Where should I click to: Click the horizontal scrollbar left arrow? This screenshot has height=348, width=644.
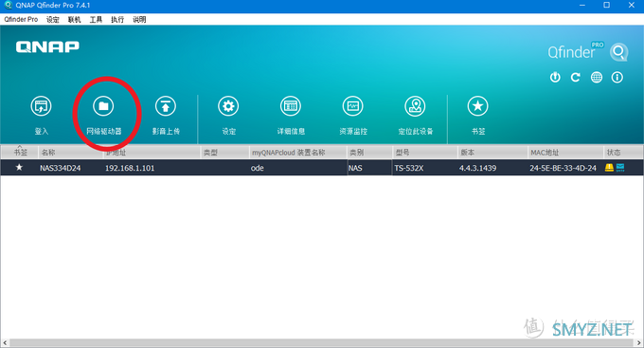5,342
